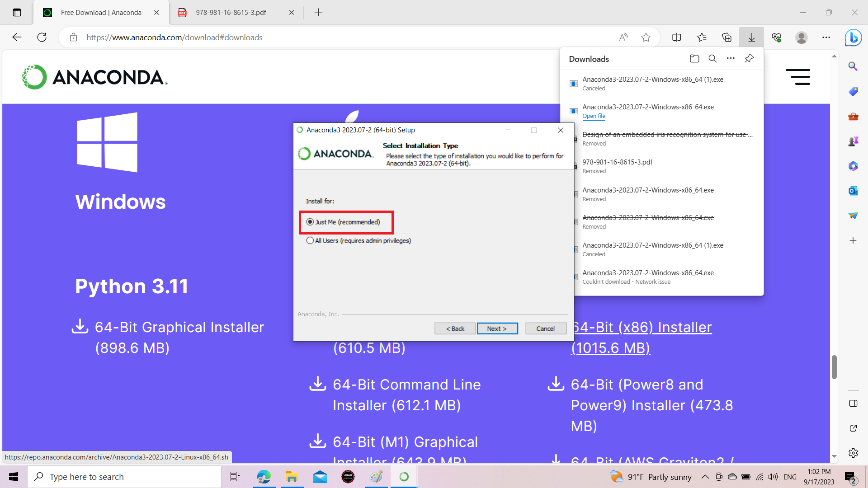Refresh the Anaconda page
This screenshot has width=868, height=488.
click(42, 38)
